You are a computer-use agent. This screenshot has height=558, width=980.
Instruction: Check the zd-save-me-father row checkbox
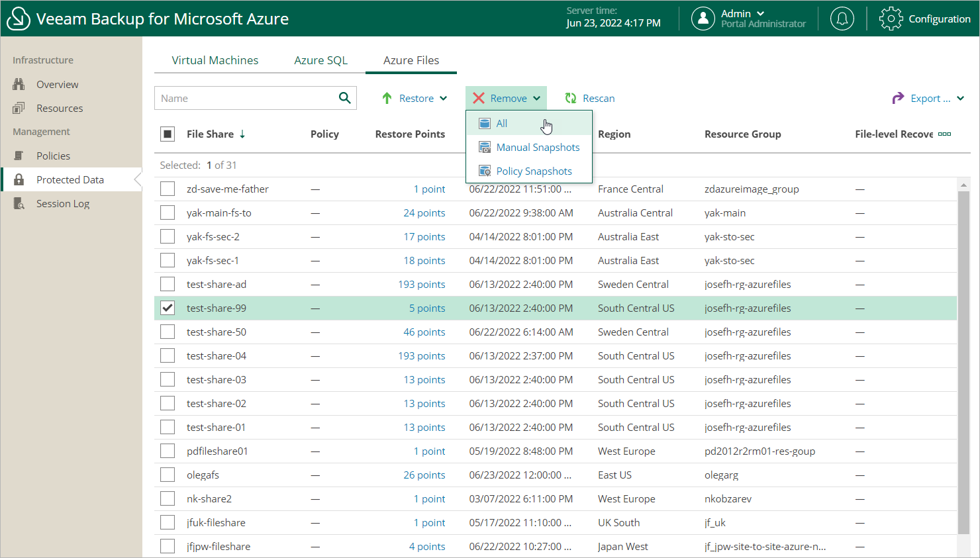[x=168, y=189]
